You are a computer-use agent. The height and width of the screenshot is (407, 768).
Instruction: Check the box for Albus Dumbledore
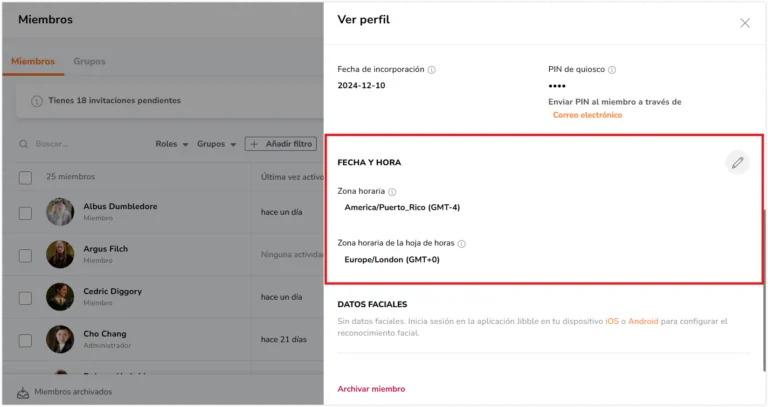tap(25, 213)
